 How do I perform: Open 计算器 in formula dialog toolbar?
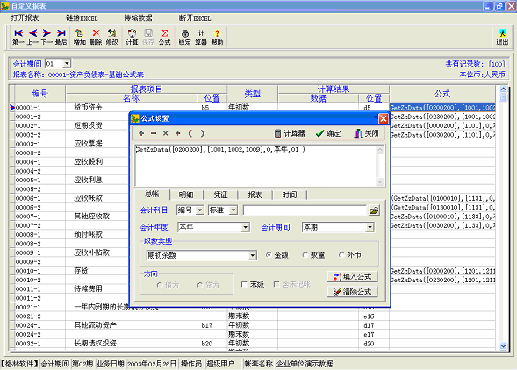290,134
